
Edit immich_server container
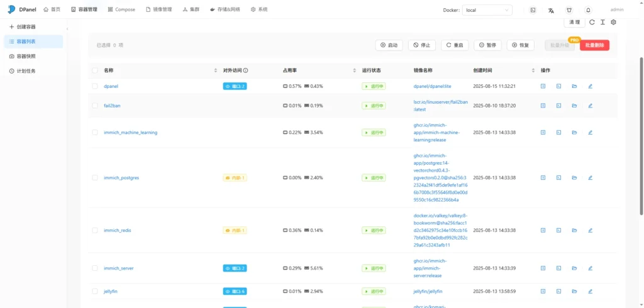[x=590, y=268]
